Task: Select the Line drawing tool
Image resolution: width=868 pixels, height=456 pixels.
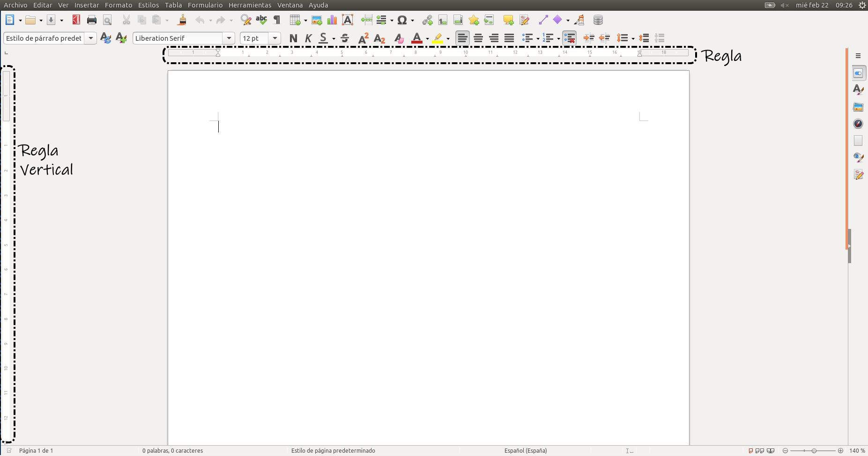Action: 543,20
